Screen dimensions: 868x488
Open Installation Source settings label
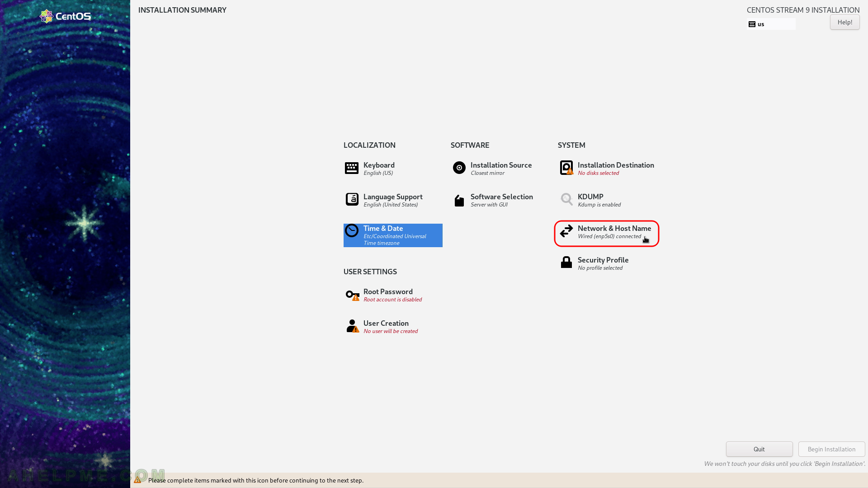coord(501,165)
